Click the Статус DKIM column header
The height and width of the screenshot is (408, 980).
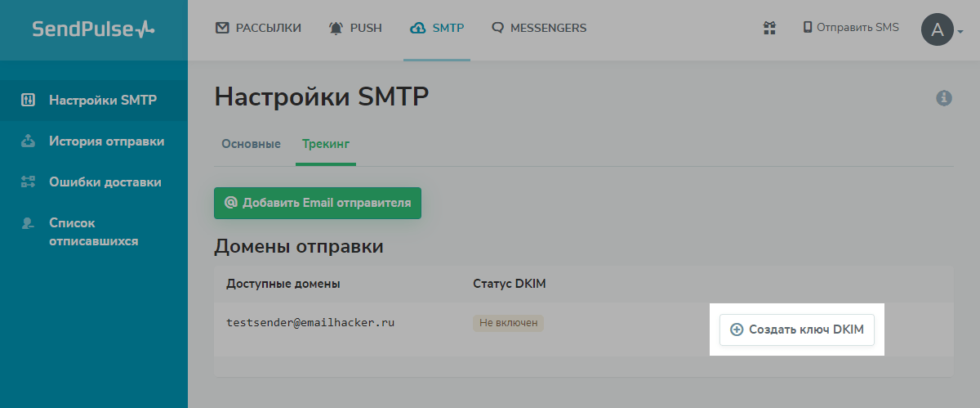[509, 284]
